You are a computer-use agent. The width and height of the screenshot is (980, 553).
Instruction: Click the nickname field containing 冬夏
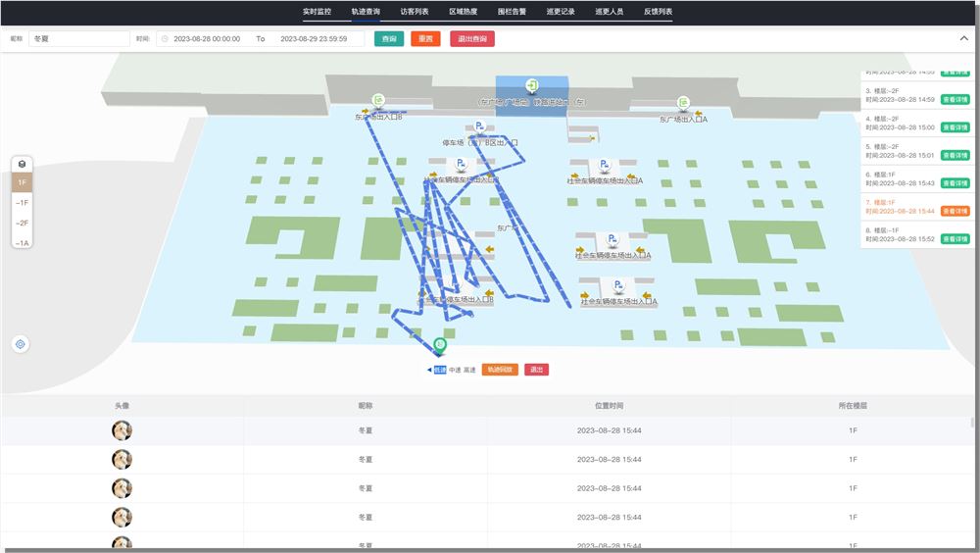pyautogui.click(x=79, y=39)
